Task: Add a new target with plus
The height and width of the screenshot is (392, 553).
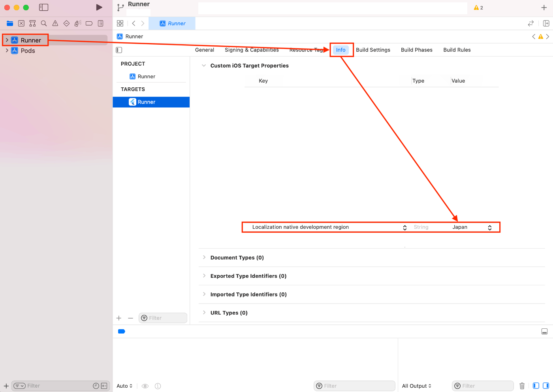Action: (x=118, y=318)
